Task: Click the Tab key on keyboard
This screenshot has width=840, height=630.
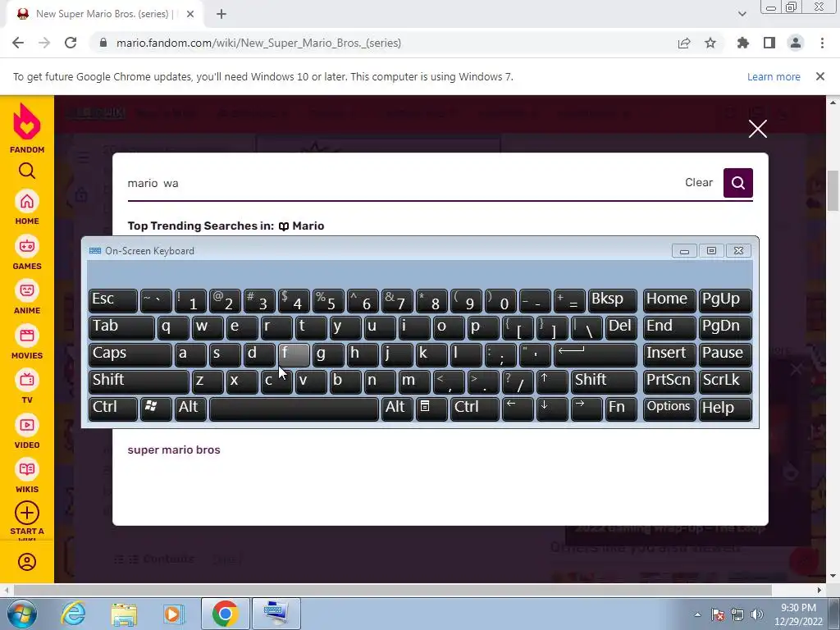Action: click(x=121, y=327)
